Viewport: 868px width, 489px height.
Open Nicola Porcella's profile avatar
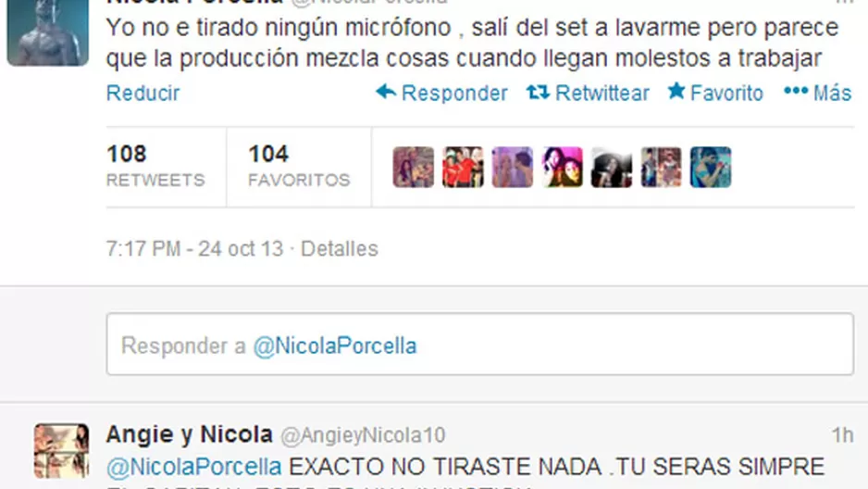47,32
